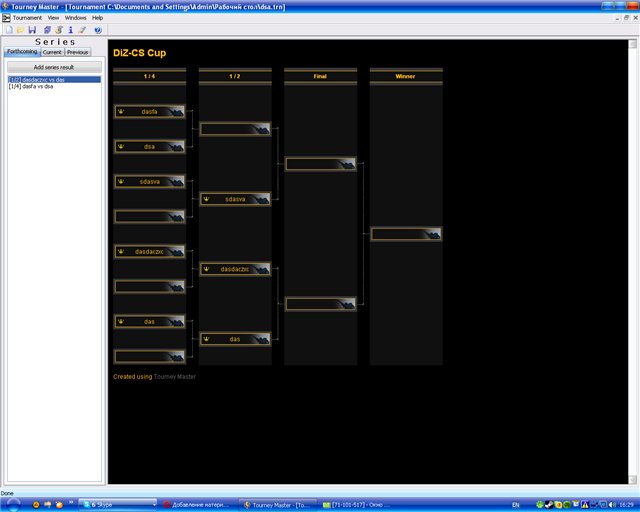
Task: Switch to the Previous series tab
Action: tap(77, 52)
